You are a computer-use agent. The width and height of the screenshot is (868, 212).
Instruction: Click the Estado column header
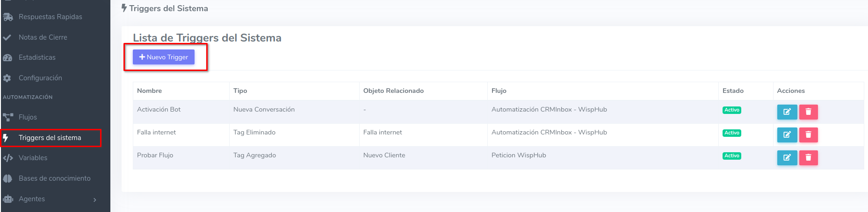tap(733, 91)
